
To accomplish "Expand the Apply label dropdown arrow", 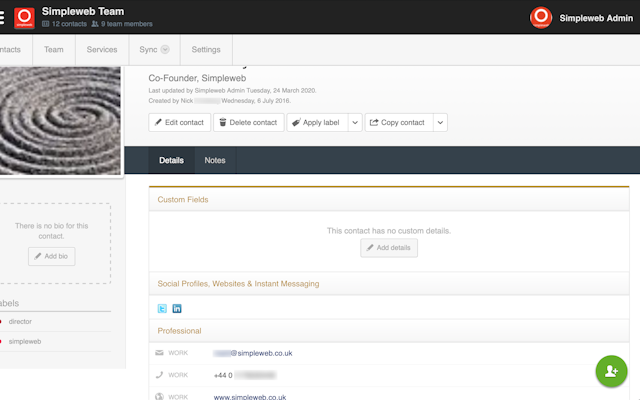I will (355, 123).
